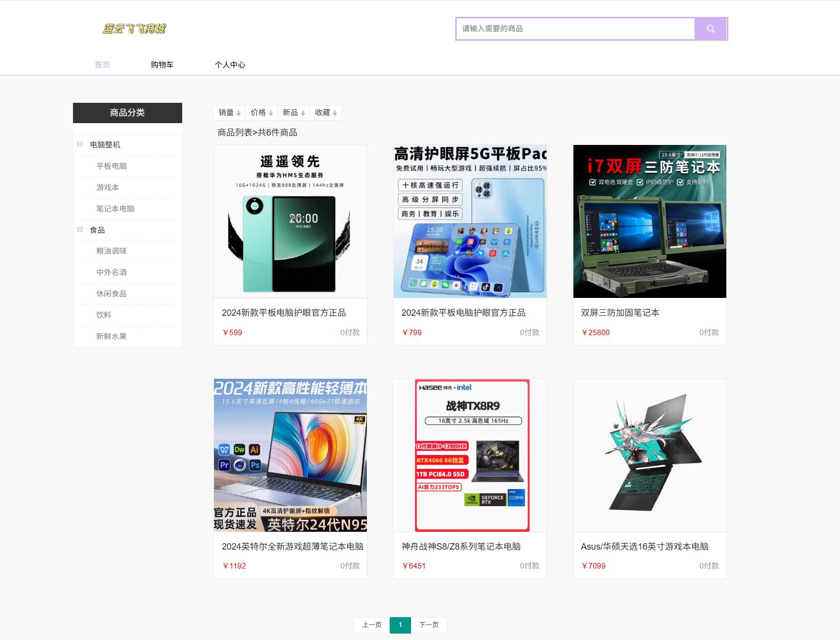Open the i7双屏三防笔记本 image
840x640 pixels.
(650, 221)
